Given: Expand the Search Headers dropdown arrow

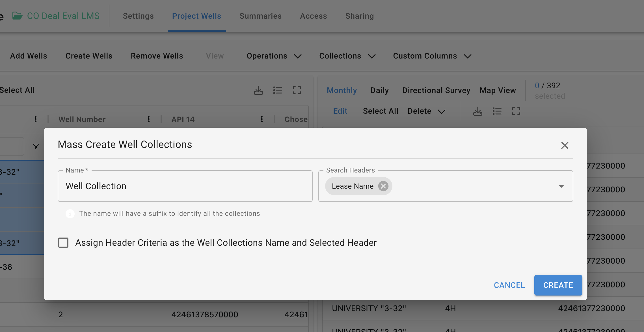Looking at the screenshot, I should (x=561, y=186).
